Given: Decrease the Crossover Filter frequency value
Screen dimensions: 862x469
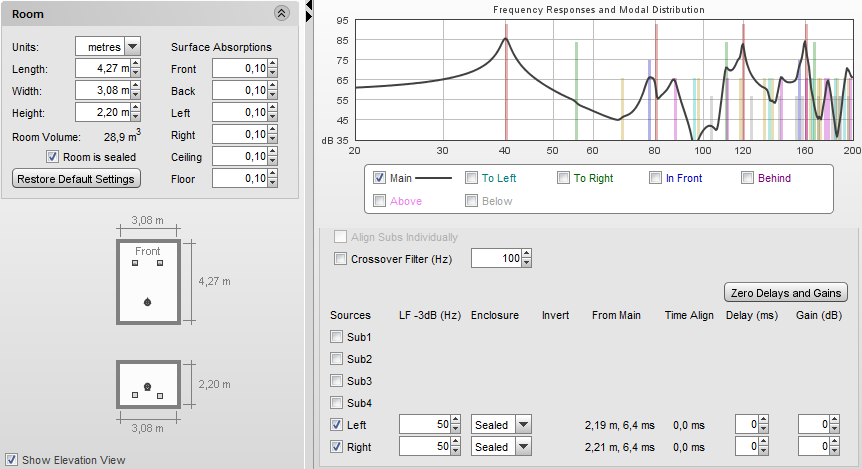Looking at the screenshot, I should pos(527,264).
